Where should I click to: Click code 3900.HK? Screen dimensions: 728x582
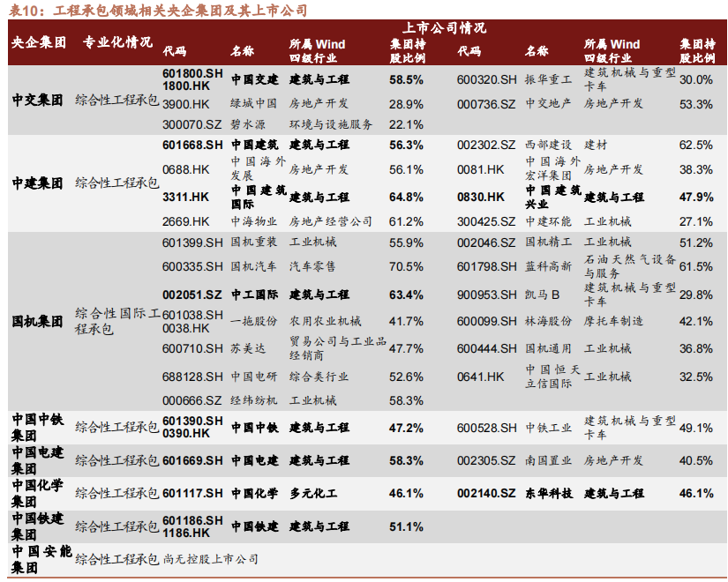[185, 104]
